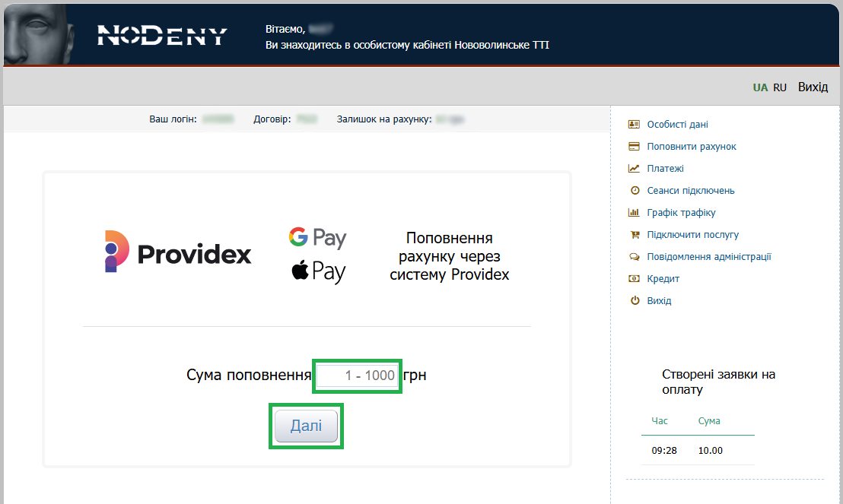
Task: Open Сеанси підключень link
Action: click(x=690, y=190)
